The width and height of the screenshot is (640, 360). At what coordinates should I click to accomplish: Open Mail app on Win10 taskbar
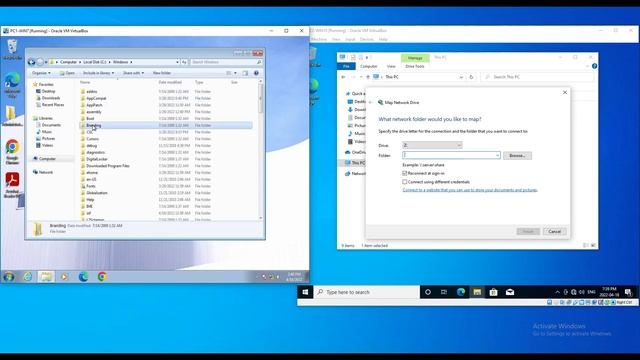click(510, 292)
